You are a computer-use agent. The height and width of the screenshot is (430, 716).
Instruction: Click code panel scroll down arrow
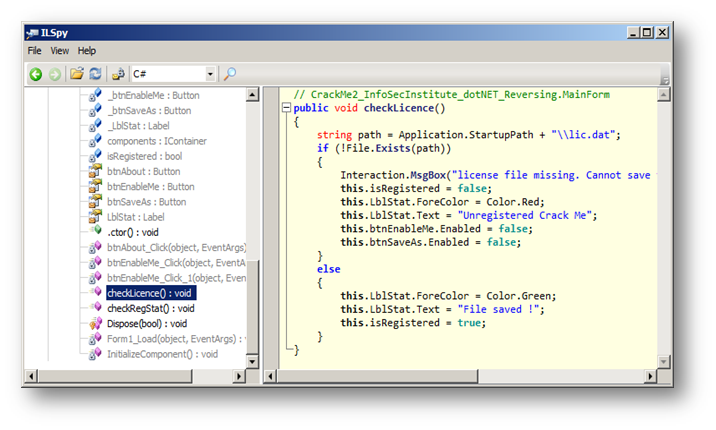pyautogui.click(x=663, y=362)
